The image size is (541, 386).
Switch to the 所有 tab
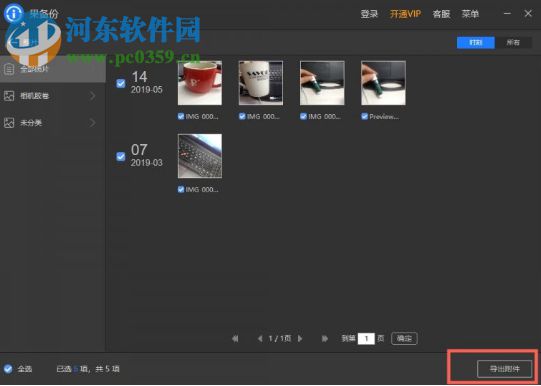(x=513, y=43)
